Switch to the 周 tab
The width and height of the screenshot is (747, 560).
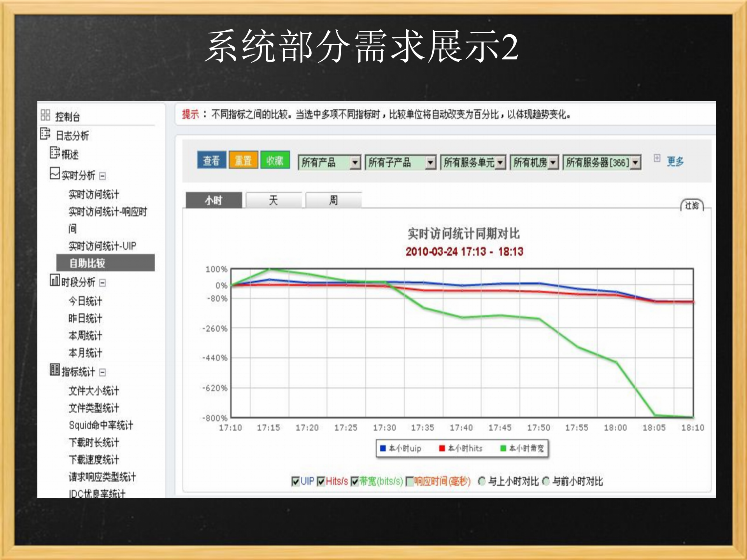point(334,200)
